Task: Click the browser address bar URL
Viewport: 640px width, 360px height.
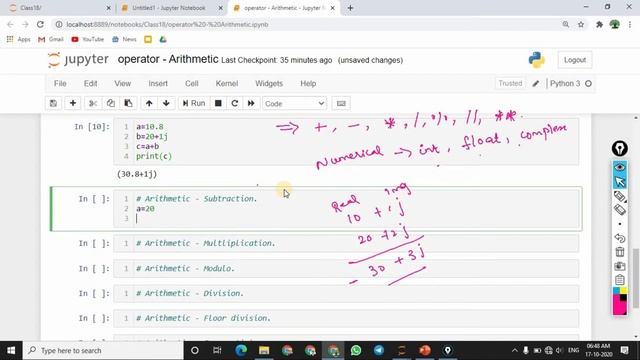Action: (x=167, y=24)
